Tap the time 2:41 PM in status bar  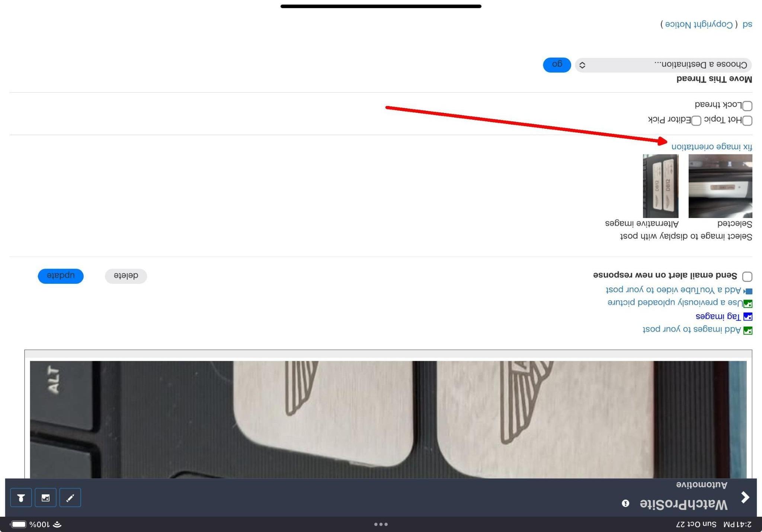[x=737, y=524]
